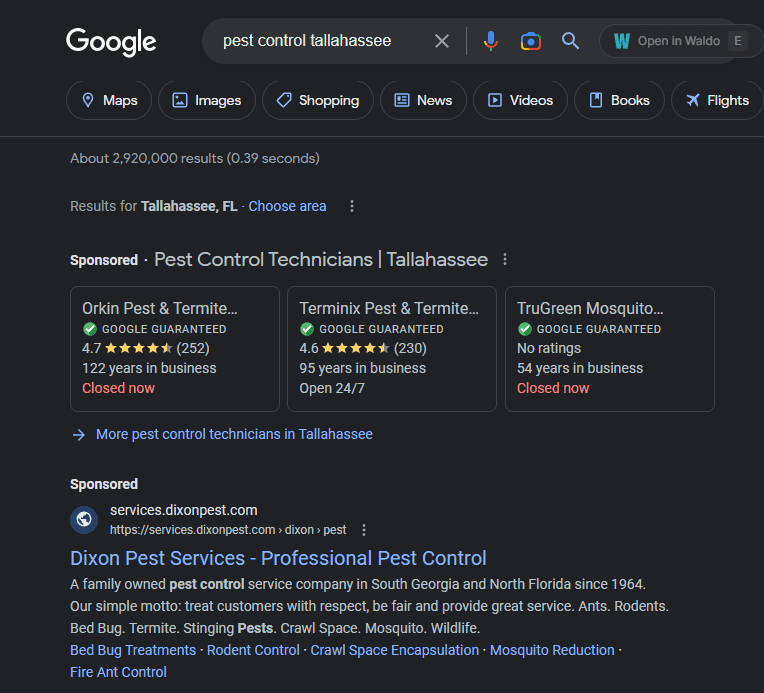Screen dimensions: 764x693
Task: Click the Choose area link
Action: pyautogui.click(x=287, y=206)
